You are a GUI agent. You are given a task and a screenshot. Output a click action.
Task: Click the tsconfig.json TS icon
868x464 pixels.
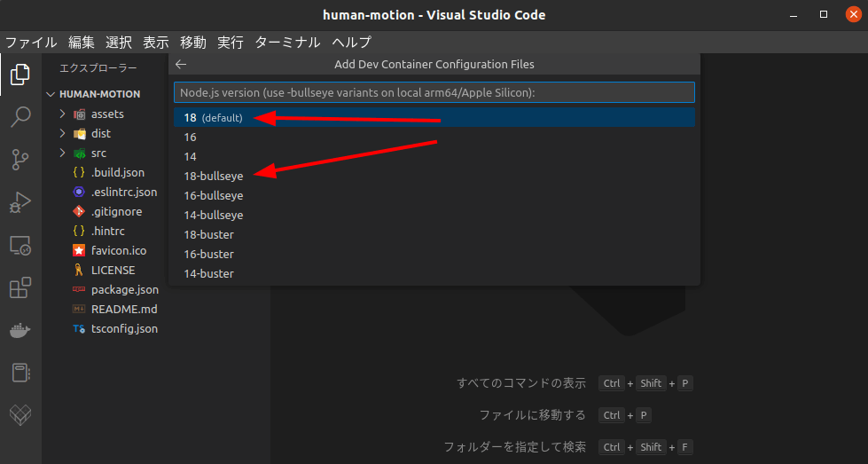79,329
